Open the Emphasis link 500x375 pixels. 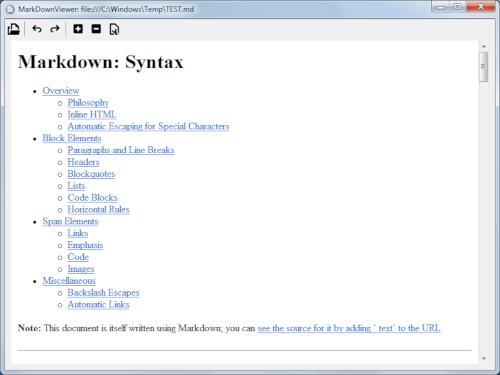coord(85,245)
